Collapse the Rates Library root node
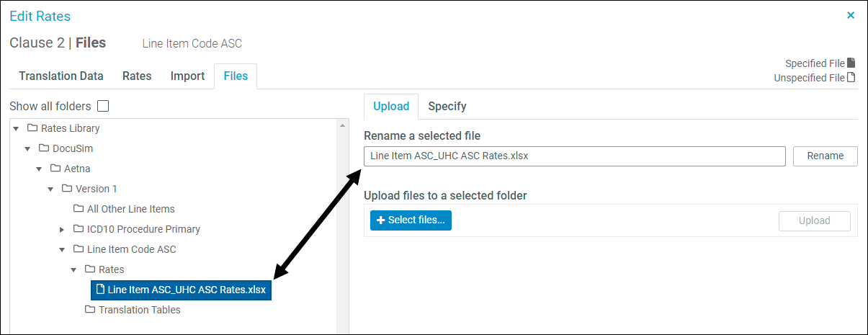This screenshot has height=335, width=868. click(x=16, y=129)
